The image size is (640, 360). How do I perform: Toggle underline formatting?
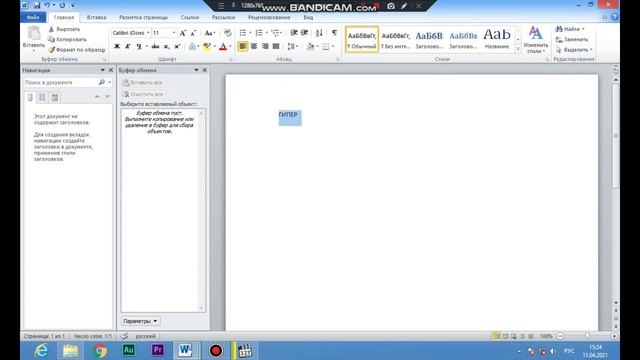point(139,47)
